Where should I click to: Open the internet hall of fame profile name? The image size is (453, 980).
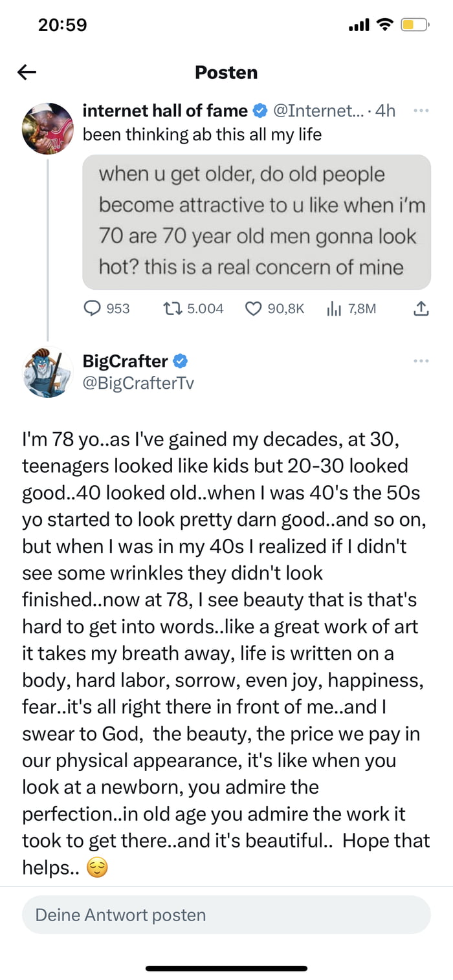pyautogui.click(x=165, y=111)
